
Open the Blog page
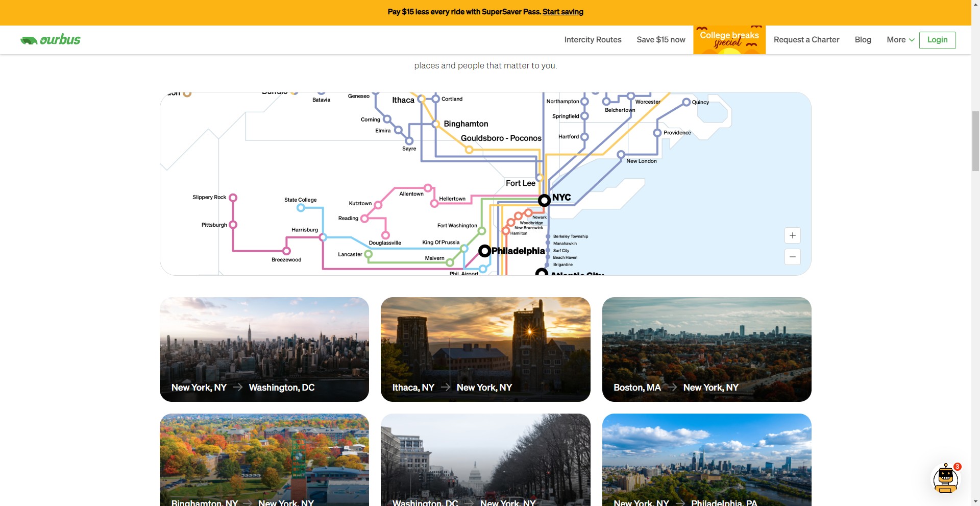point(863,40)
